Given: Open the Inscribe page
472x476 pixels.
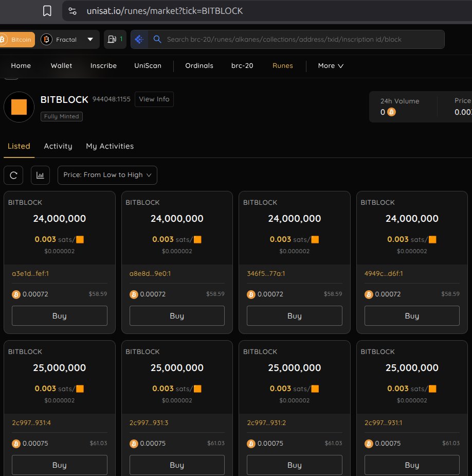Looking at the screenshot, I should 103,65.
